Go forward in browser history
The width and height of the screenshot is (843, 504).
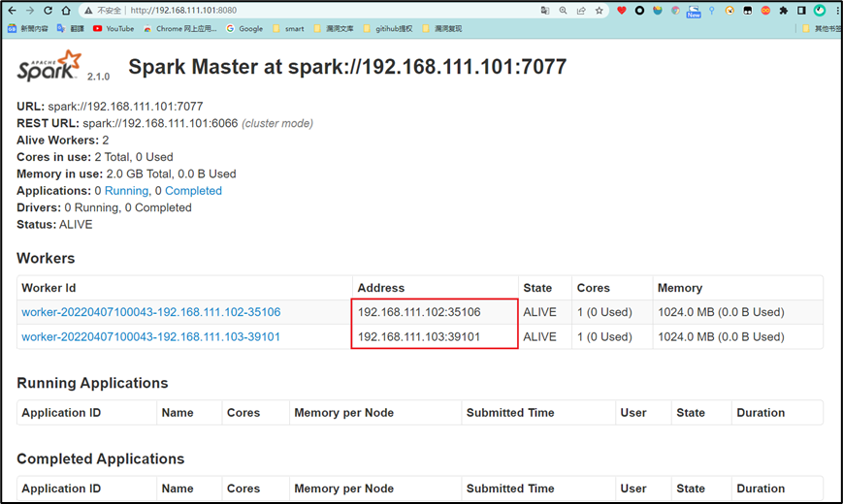tap(29, 11)
